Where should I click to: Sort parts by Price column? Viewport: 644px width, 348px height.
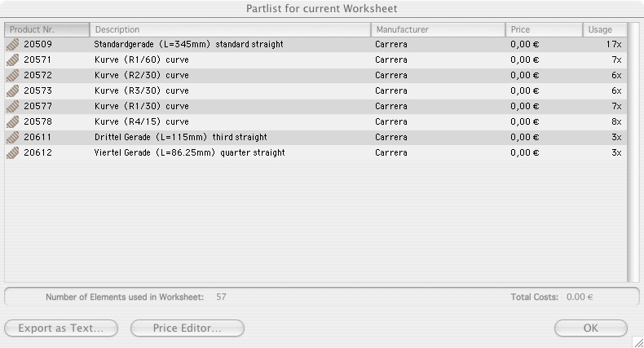pos(543,30)
